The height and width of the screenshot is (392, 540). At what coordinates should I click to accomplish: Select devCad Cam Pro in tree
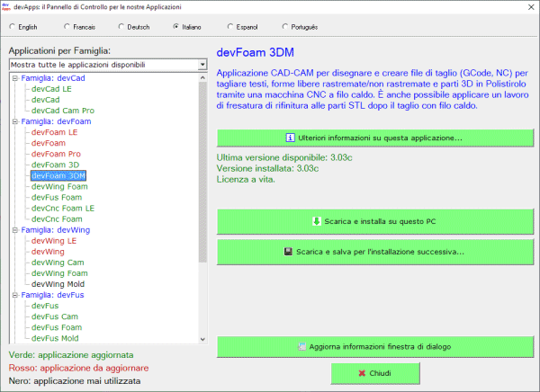pyautogui.click(x=63, y=111)
